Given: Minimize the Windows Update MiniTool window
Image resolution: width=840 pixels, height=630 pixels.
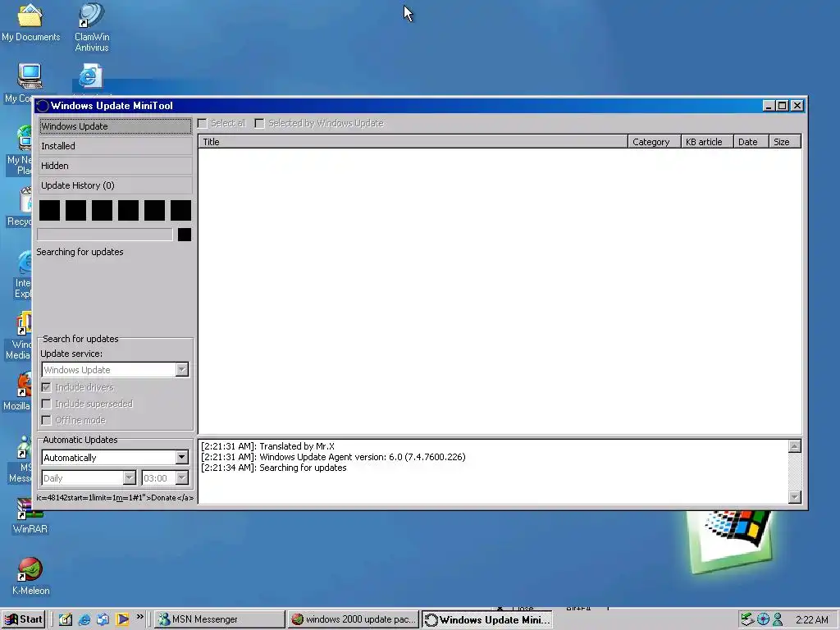Looking at the screenshot, I should [769, 106].
